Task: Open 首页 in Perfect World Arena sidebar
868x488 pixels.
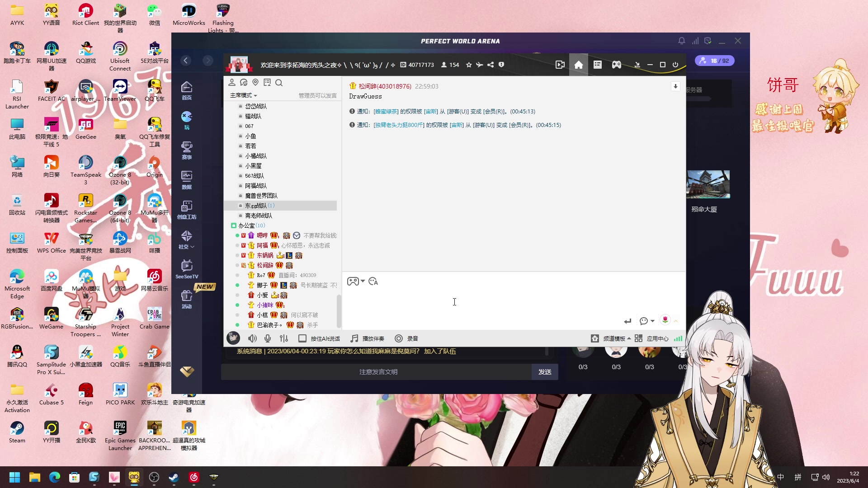Action: [x=187, y=91]
